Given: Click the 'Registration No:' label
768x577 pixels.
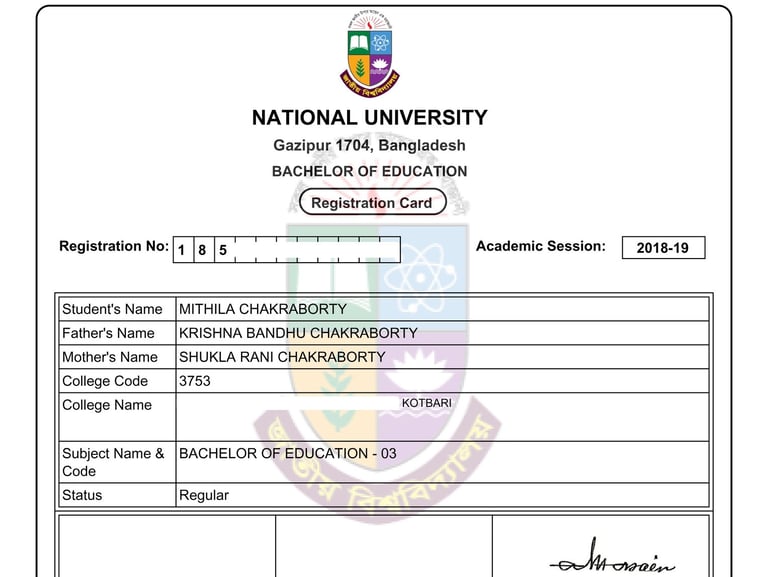Looking at the screenshot, I should tap(114, 246).
